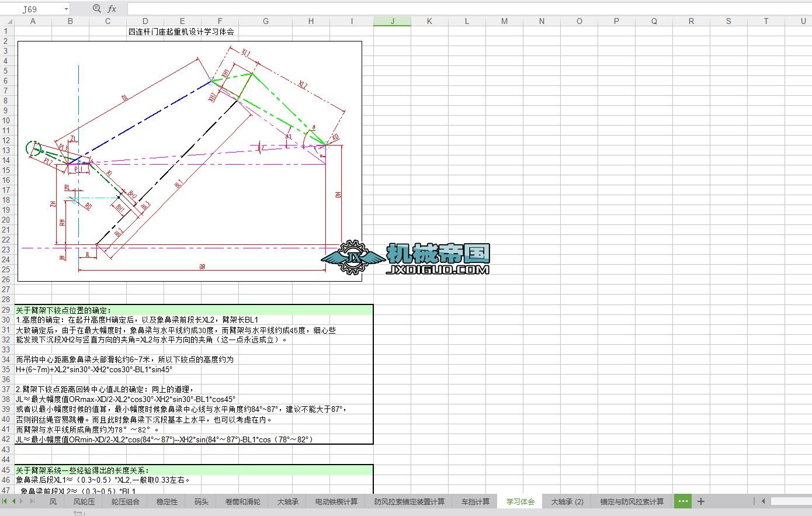Click the formula starting JL≈最大幅度值ORmax

(x=126, y=400)
